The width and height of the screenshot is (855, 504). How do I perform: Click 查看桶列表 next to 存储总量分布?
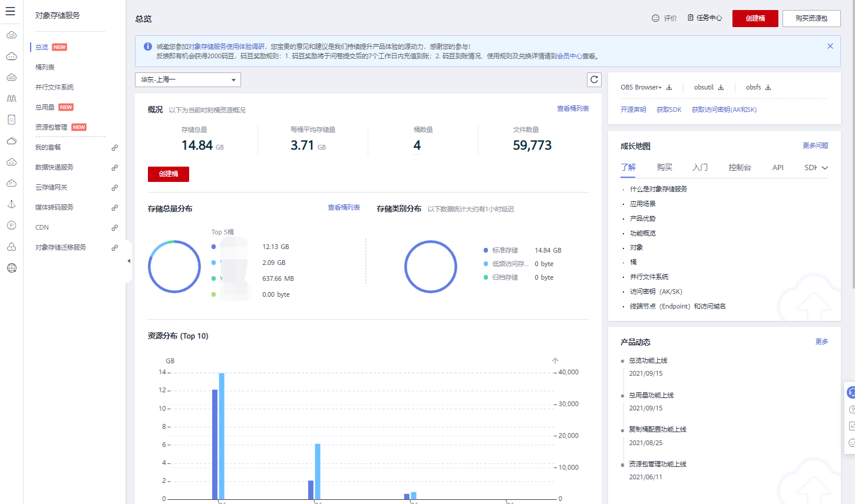344,207
